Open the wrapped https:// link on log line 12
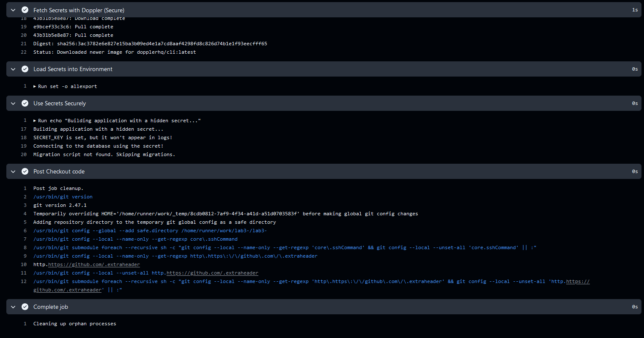 pos(578,281)
